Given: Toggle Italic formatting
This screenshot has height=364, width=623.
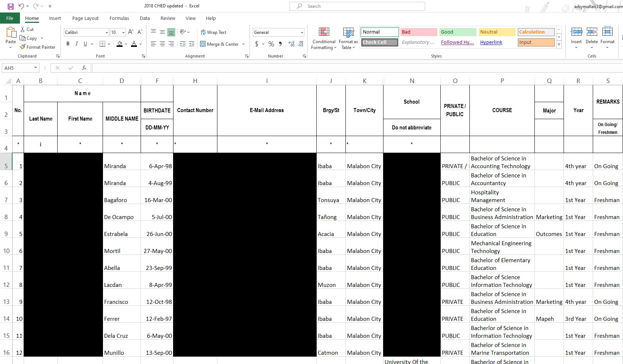Looking at the screenshot, I should 77,44.
